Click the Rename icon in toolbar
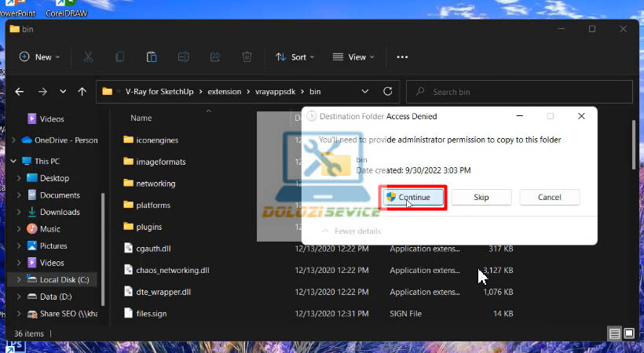This screenshot has width=644, height=353. click(x=183, y=57)
